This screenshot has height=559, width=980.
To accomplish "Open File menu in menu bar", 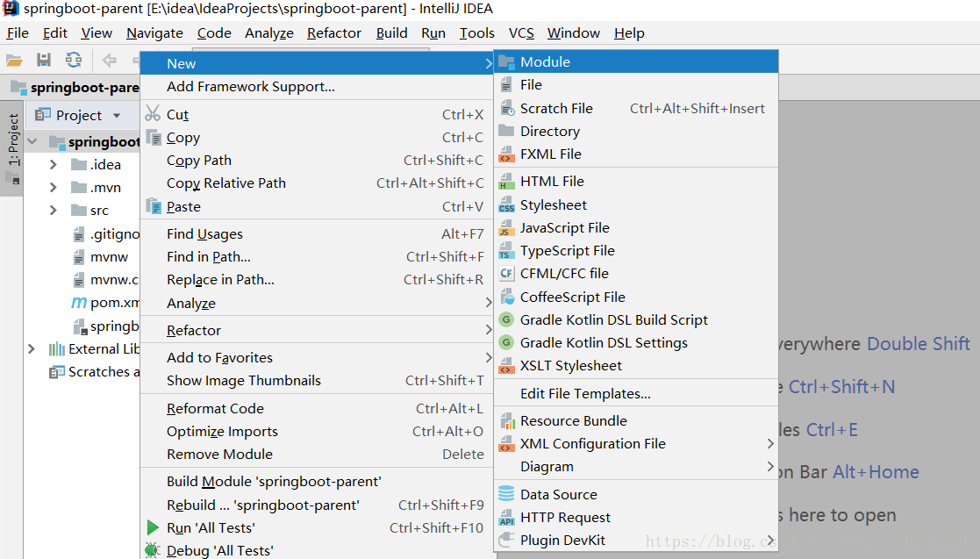I will point(18,33).
